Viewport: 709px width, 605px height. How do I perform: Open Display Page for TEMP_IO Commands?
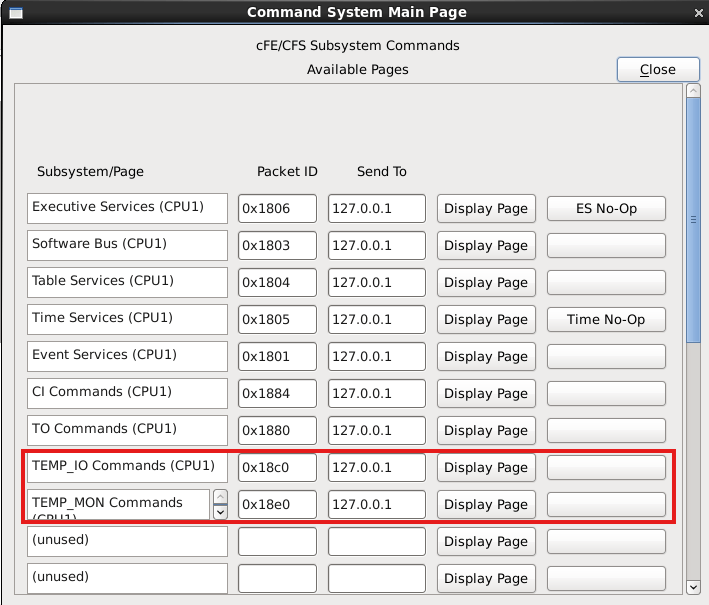[x=485, y=468]
